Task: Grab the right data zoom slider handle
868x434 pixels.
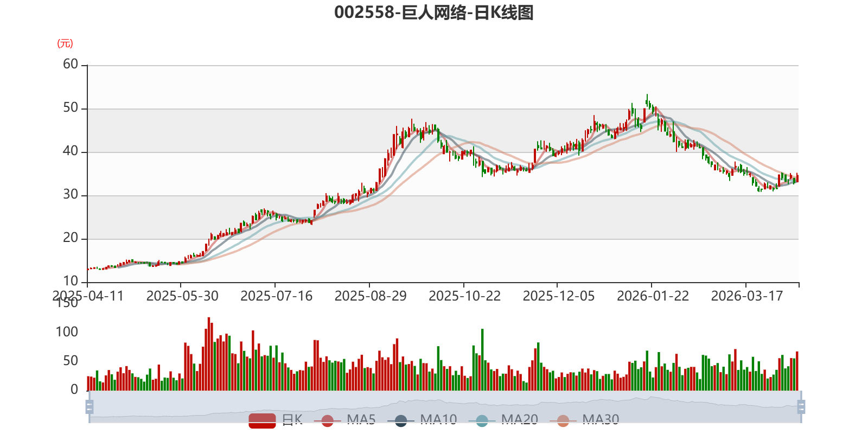Action: point(801,406)
